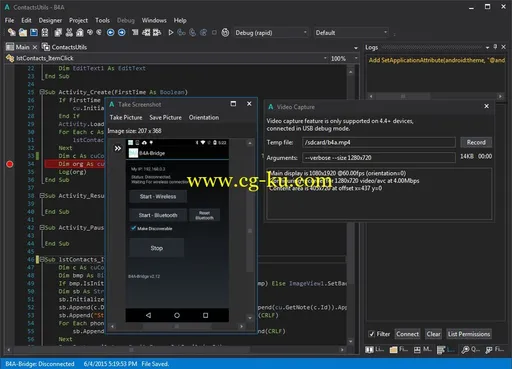Image resolution: width=512 pixels, height=369 pixels.
Task: Click the Redo toolbar icon
Action: (99, 32)
